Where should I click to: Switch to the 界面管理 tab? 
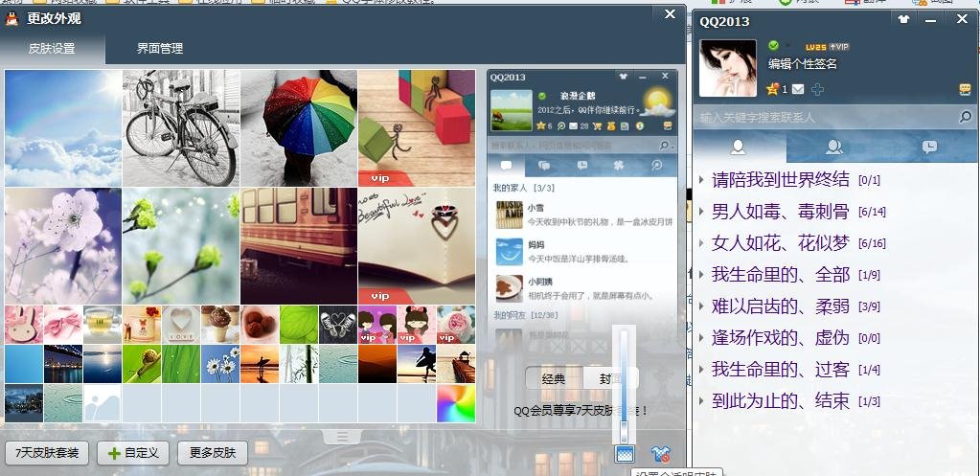[x=160, y=48]
